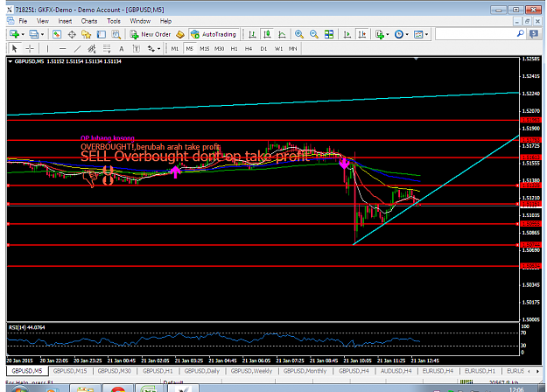Select the text label tool
The height and width of the screenshot is (392, 547).
(136, 48)
